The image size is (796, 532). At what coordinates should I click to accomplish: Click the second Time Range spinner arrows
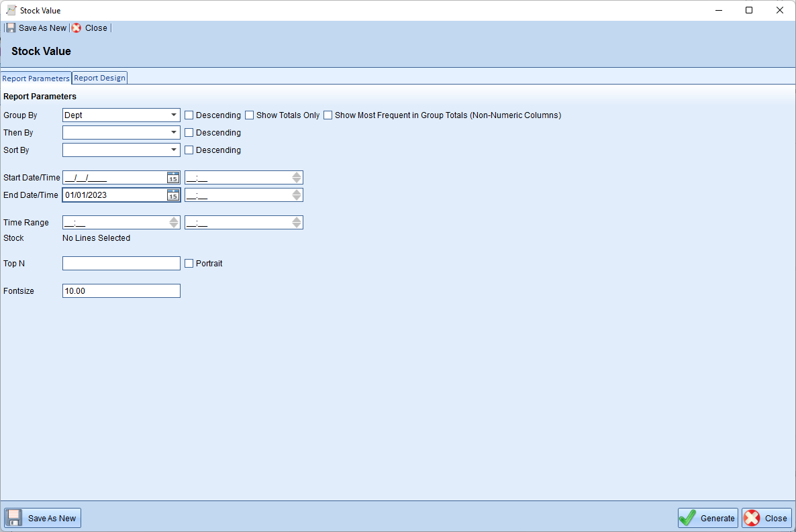(297, 223)
